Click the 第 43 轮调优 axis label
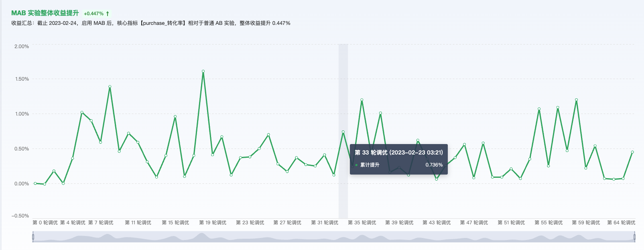644x250 pixels. [x=437, y=223]
